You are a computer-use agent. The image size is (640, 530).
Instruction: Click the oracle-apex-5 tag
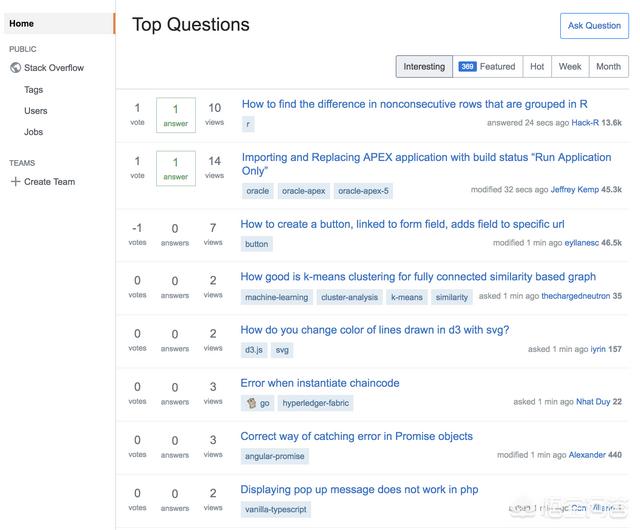(x=363, y=191)
